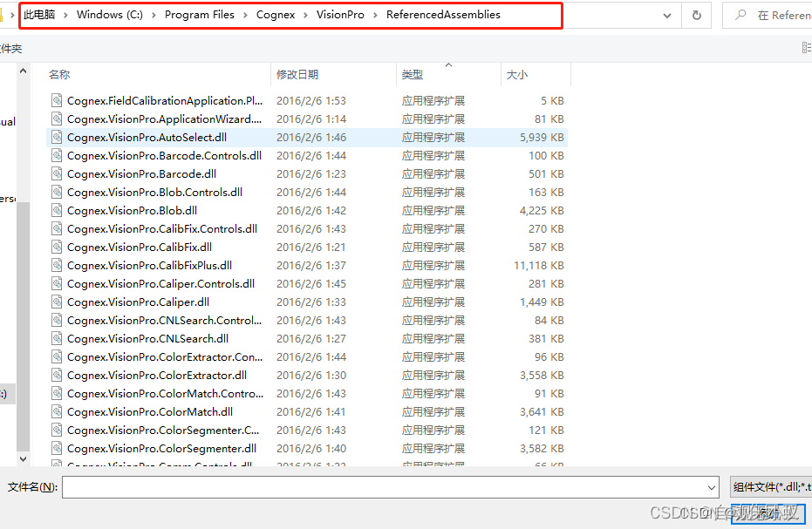812x529 pixels.
Task: Navigate to Program Files via breadcrumb
Action: [x=200, y=15]
